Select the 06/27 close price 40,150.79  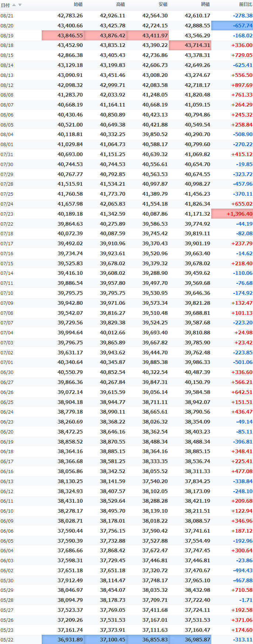point(198,382)
